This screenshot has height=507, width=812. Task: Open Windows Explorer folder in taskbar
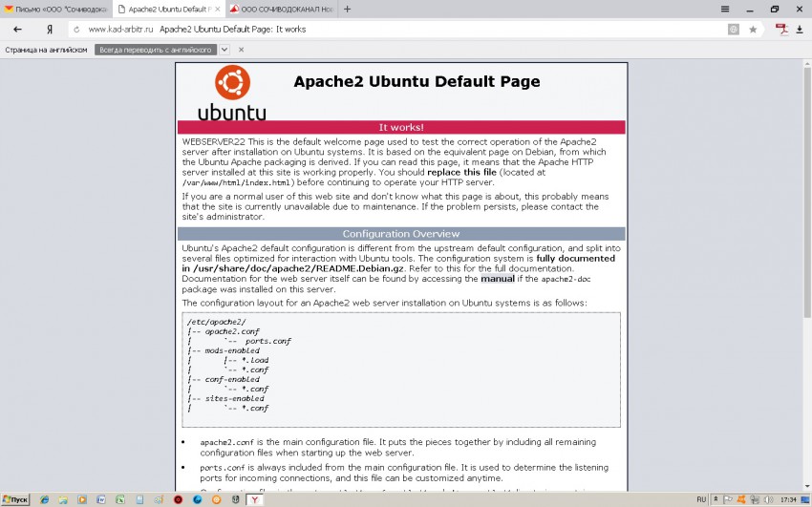click(63, 499)
